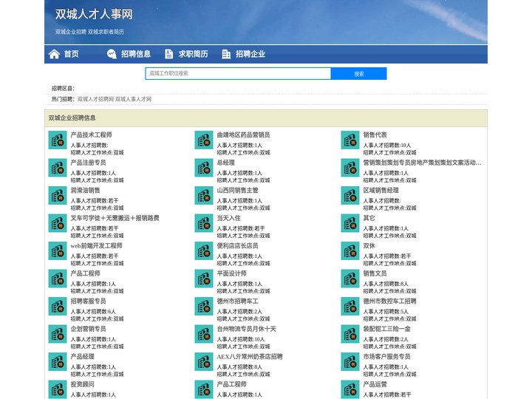The width and height of the screenshot is (532, 399).
Task: Open the 润滑油销售 job listing
Action: tap(85, 191)
